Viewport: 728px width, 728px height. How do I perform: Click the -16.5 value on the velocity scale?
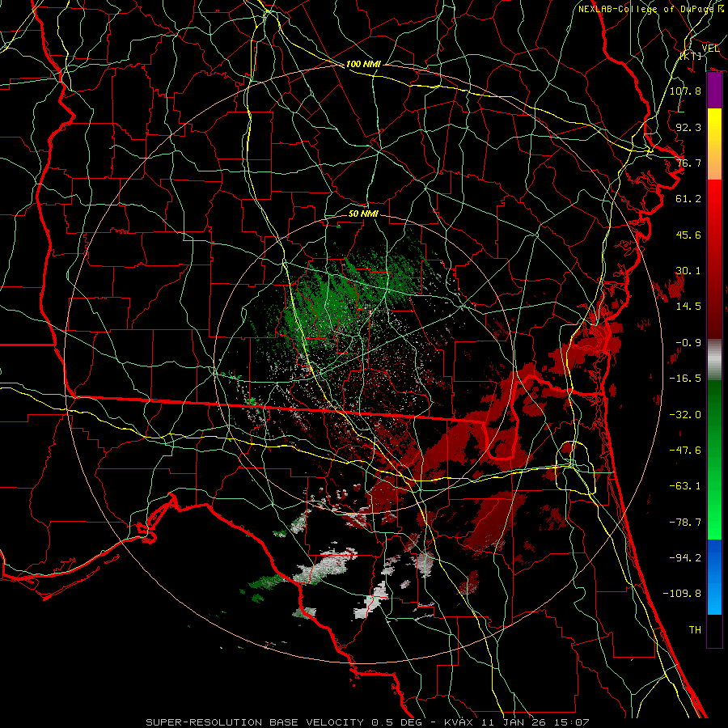click(685, 379)
